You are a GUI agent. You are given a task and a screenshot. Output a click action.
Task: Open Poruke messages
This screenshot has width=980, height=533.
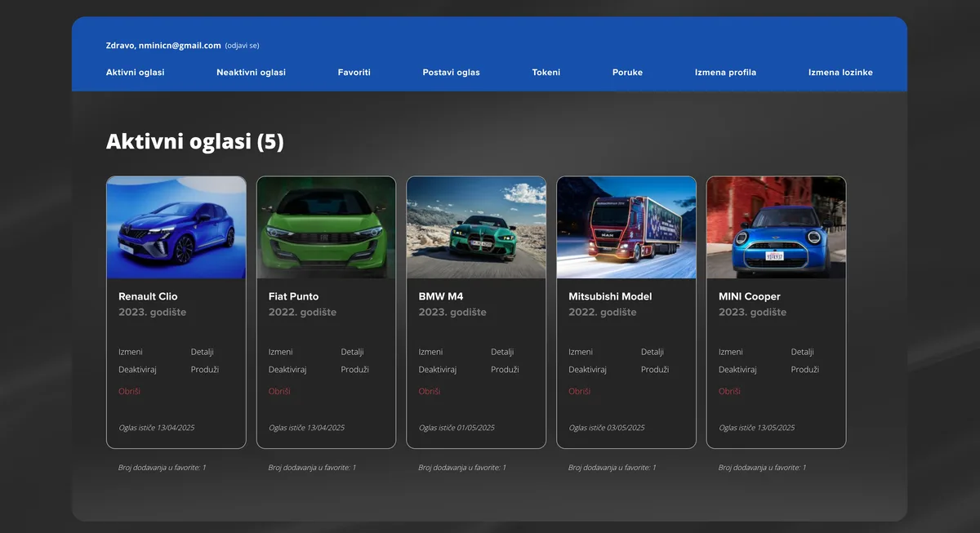[x=627, y=73]
